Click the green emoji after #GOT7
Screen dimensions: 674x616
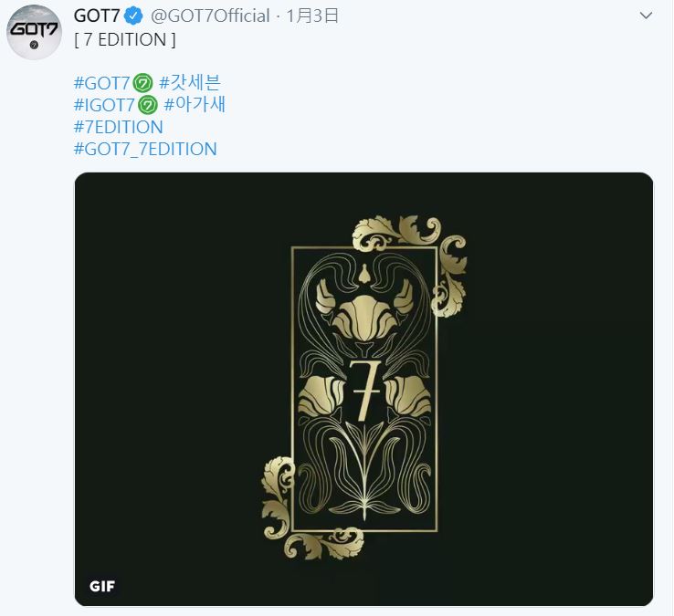pyautogui.click(x=142, y=83)
